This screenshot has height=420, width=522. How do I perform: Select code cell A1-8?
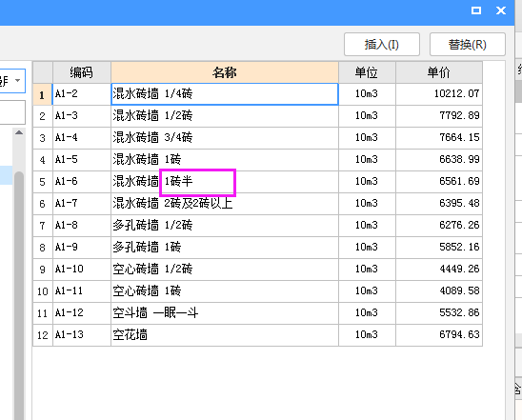(82, 226)
